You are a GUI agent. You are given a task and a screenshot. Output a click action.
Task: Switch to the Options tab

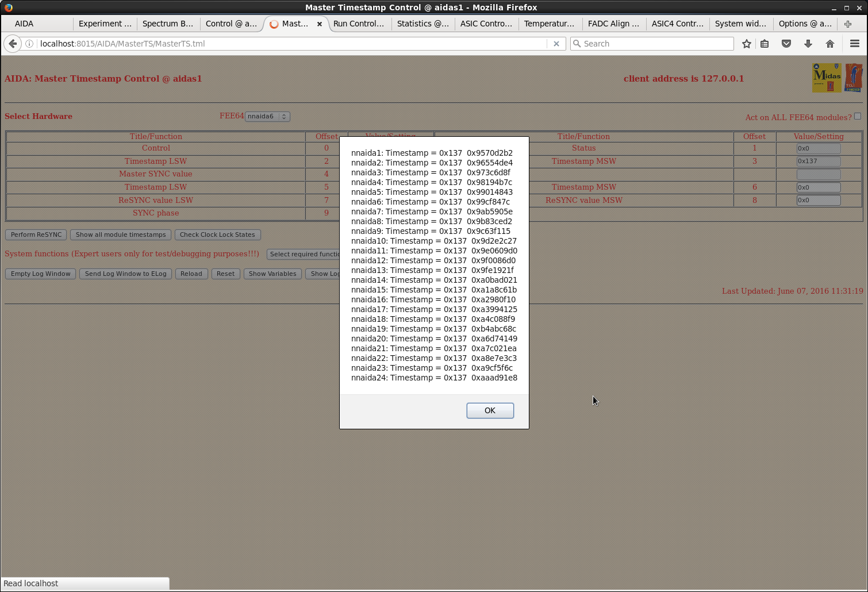coord(805,24)
